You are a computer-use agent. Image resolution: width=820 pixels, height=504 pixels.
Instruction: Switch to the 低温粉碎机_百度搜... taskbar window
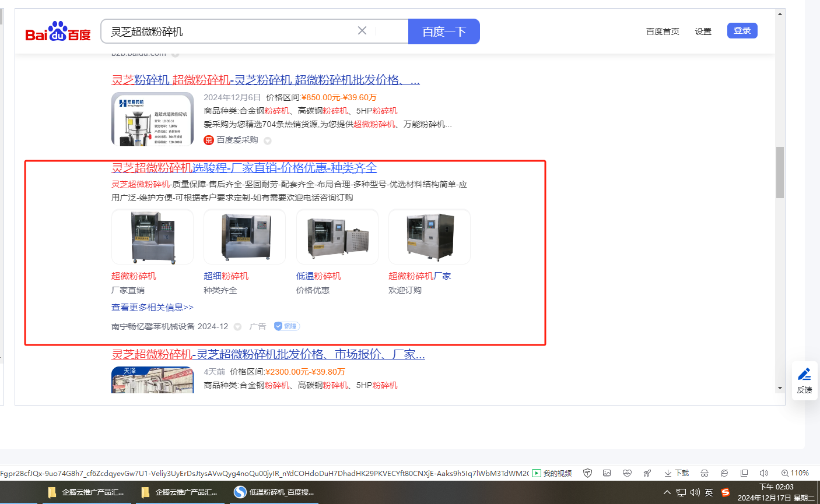(274, 492)
